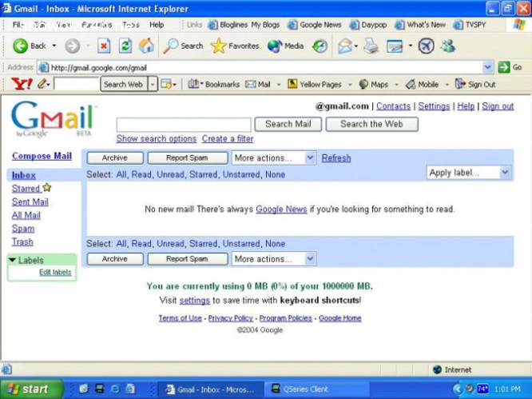Click the Contacts link
This screenshot has height=399, width=532.
tap(393, 106)
